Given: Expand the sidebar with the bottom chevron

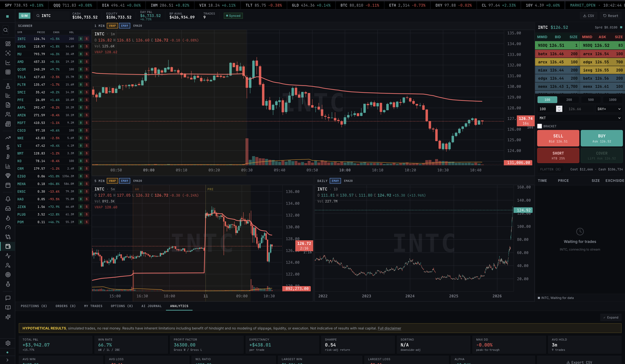Looking at the screenshot, I should [x=7, y=360].
